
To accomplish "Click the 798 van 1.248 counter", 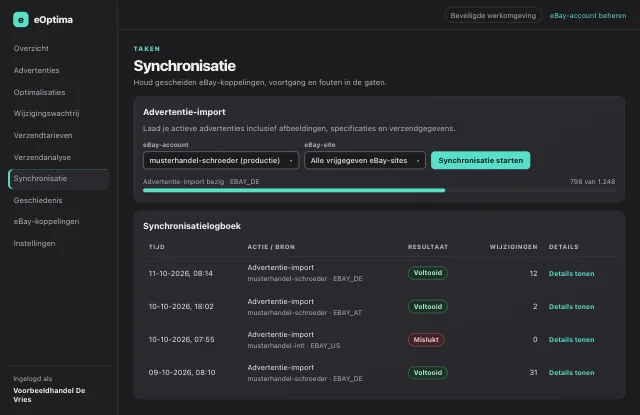I will 592,182.
